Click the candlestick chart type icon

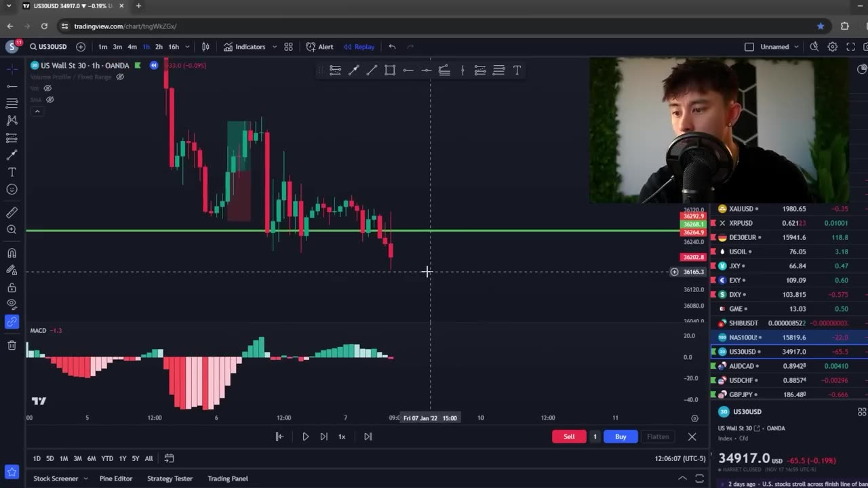[205, 47]
